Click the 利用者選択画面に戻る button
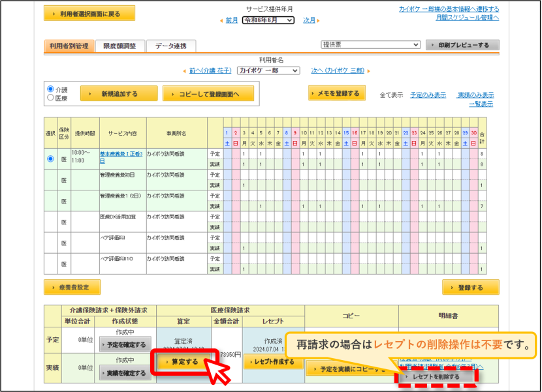542x392 pixels. pyautogui.click(x=89, y=14)
